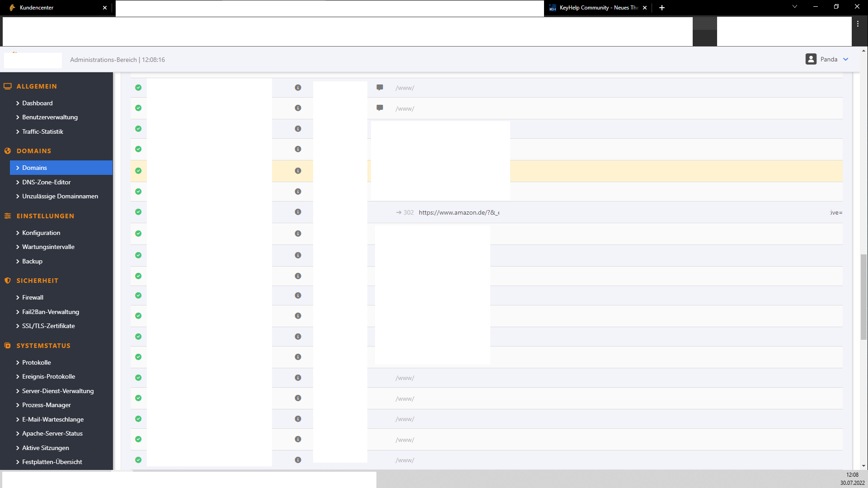Switch to the KeyHelp Community tab
Viewport: 868px width, 488px height.
[597, 8]
